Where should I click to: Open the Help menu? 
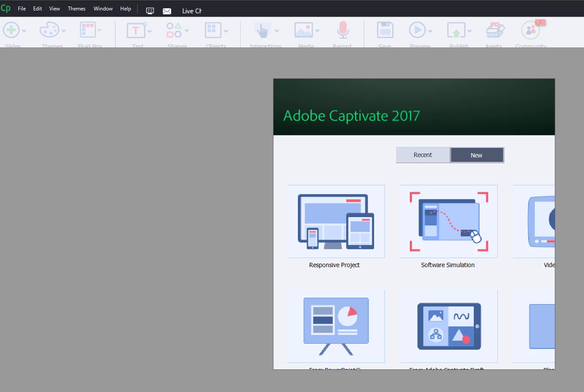coord(125,9)
